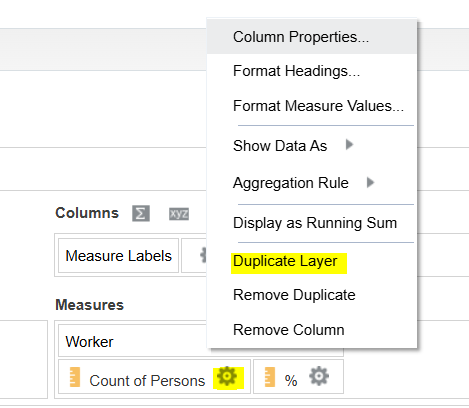Click the Measure Labels block

point(118,256)
